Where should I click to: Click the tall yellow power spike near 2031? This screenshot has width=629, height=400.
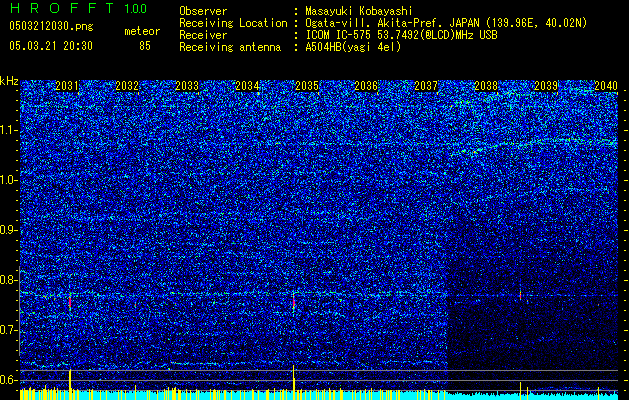click(x=70, y=384)
